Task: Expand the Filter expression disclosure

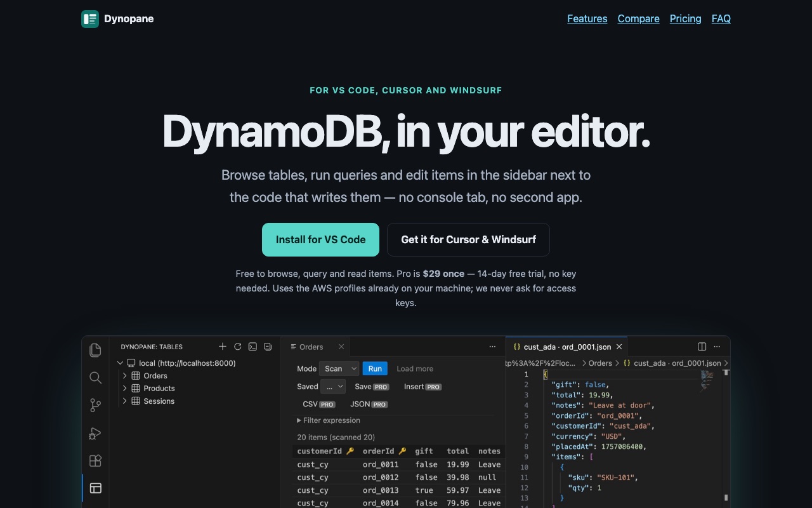Action: [329, 420]
